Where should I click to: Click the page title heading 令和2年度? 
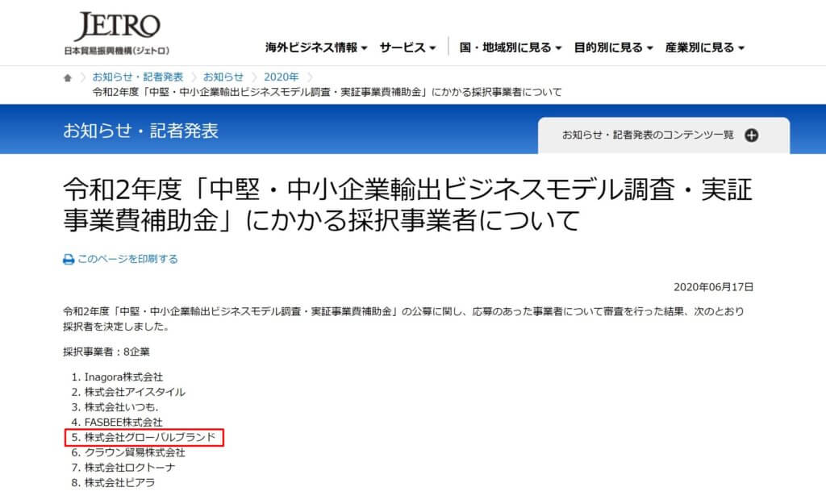coord(407,205)
